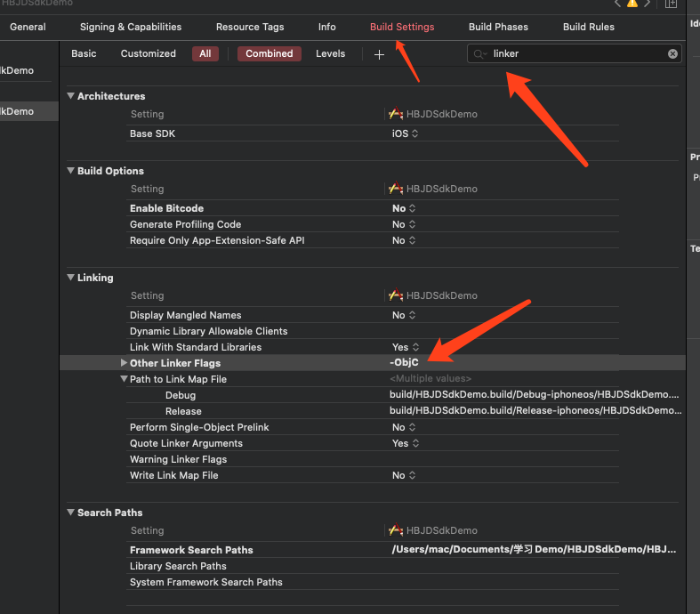Screen dimensions: 700x614
Task: Click the -ObjC linker flag value
Action: [x=404, y=362]
